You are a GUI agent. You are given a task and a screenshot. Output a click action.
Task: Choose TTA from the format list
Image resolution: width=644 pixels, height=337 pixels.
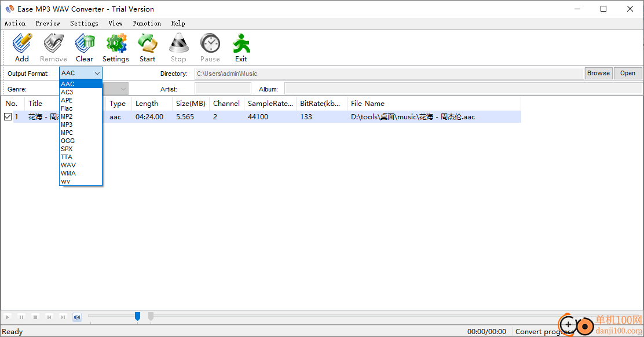click(80, 157)
